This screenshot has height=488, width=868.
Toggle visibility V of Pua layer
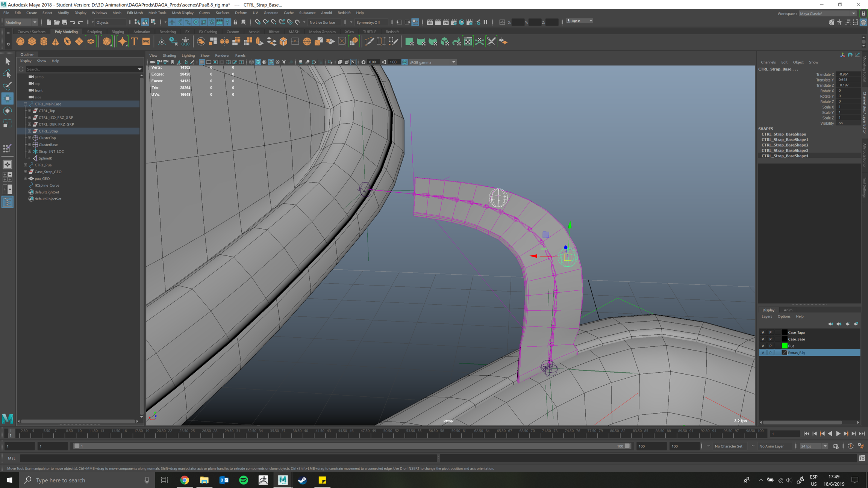pos(763,346)
